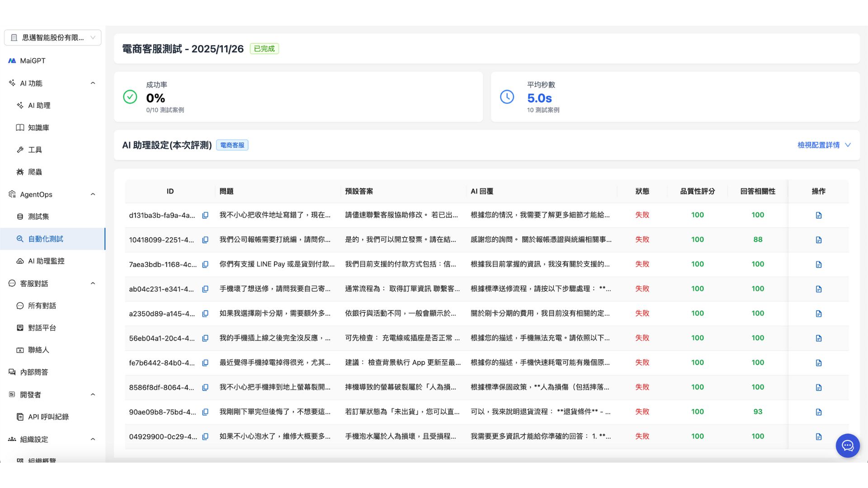Open detail document icon for row 04929900-0c29
The width and height of the screenshot is (868, 488).
818,436
